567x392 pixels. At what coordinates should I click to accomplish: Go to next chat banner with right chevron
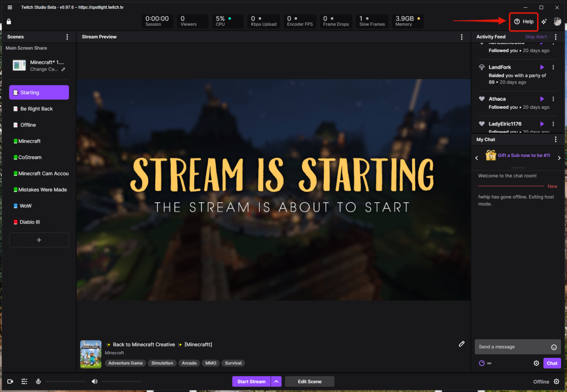[559, 158]
